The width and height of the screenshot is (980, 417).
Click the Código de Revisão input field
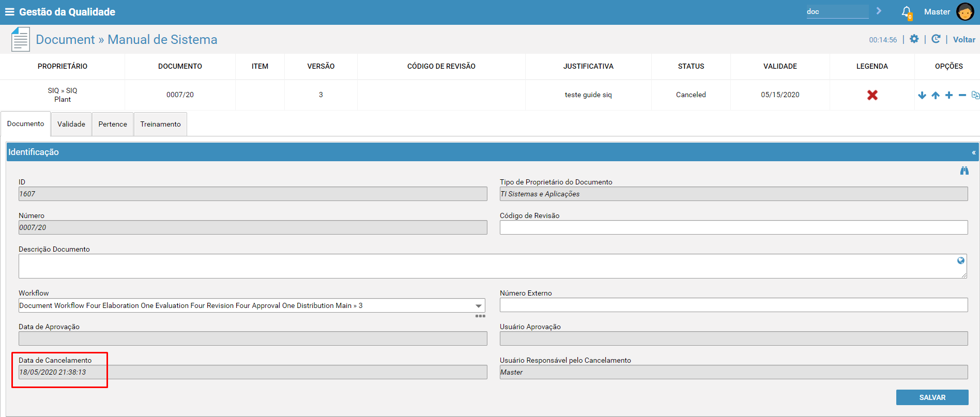pyautogui.click(x=734, y=227)
